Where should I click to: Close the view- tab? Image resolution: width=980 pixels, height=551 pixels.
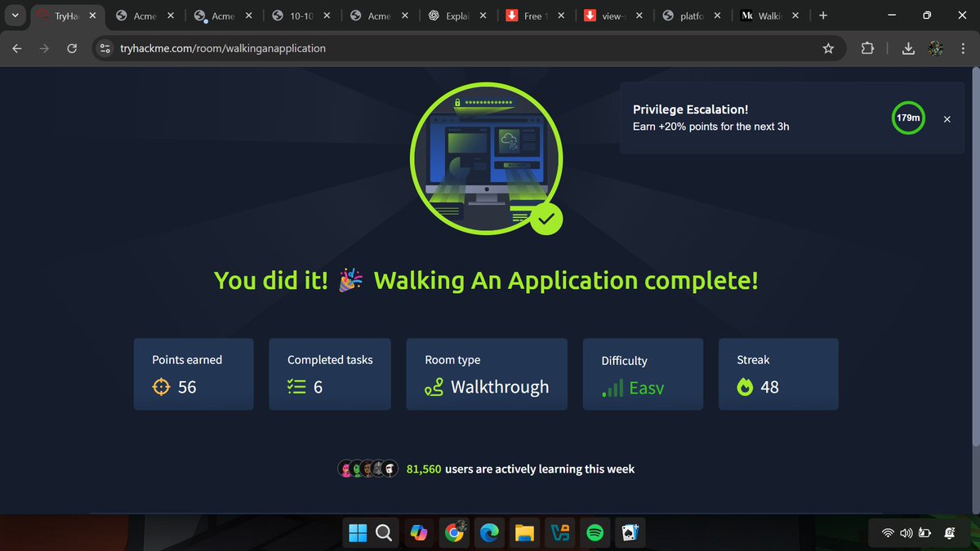639,16
